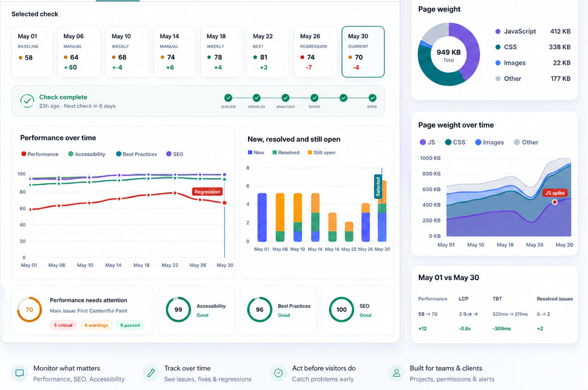Image resolution: width=588 pixels, height=390 pixels.
Task: Click the May 01 issues bar
Action: 262,217
